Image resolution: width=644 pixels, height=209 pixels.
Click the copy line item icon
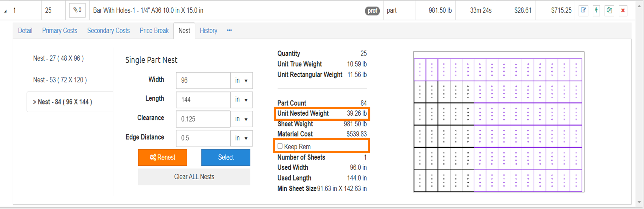pos(609,11)
